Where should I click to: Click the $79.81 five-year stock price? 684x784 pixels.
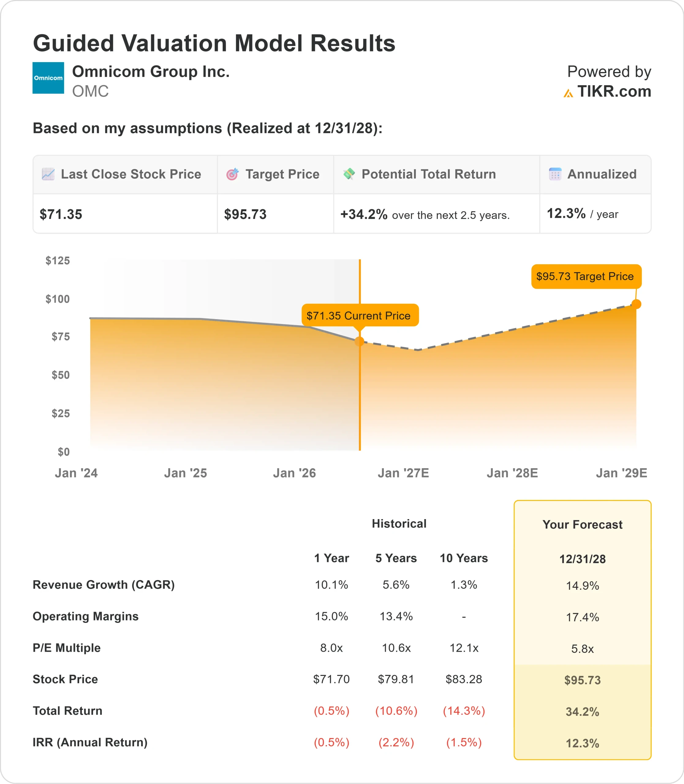tap(396, 680)
